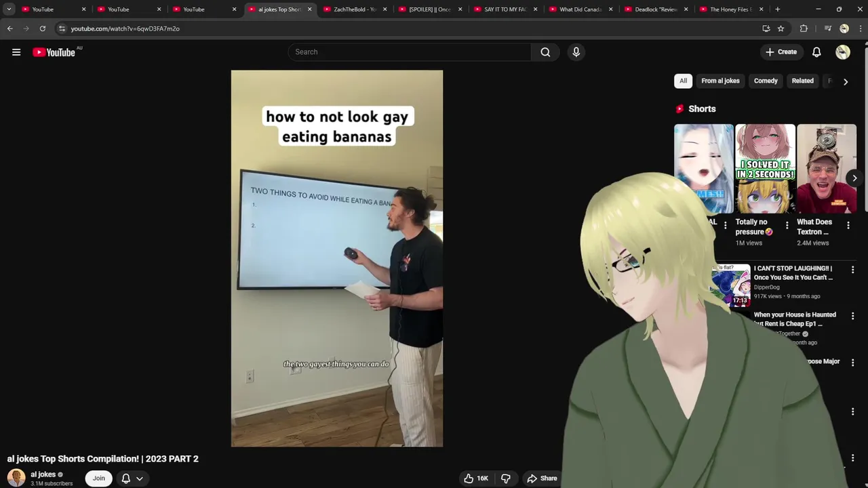
Task: Click the '2.4M views' text
Action: [x=812, y=243]
